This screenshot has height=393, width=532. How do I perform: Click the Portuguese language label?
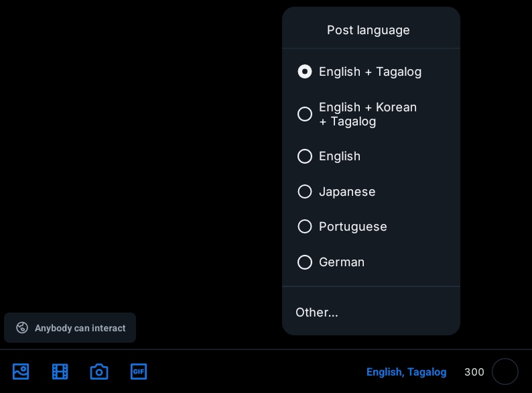click(353, 227)
